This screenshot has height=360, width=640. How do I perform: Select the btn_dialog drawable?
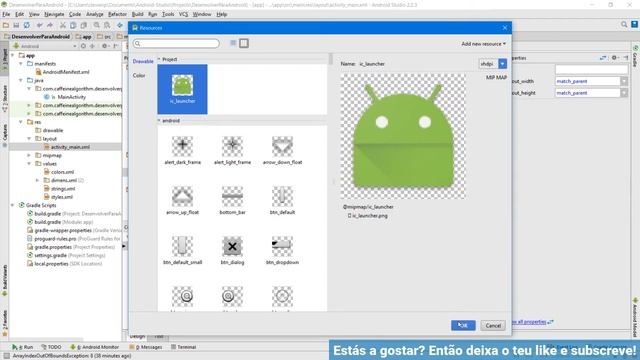coord(232,250)
